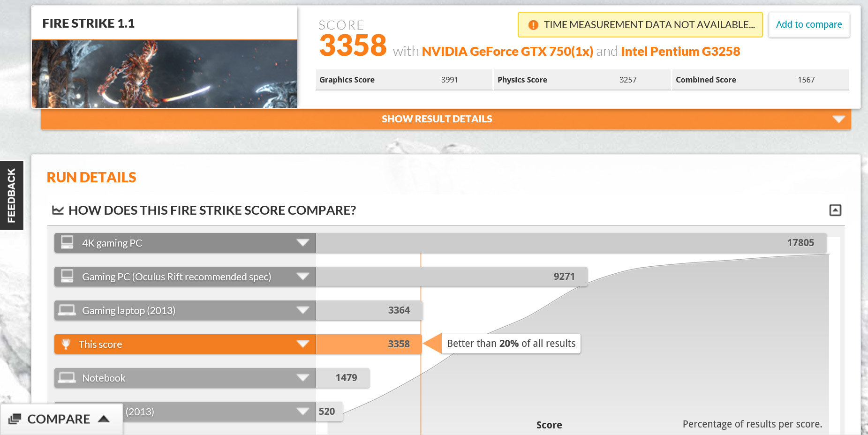
Task: Click the combined score value 1567
Action: (x=806, y=80)
